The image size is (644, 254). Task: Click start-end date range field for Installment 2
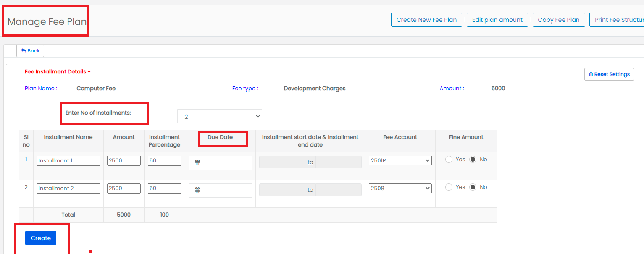(x=310, y=190)
